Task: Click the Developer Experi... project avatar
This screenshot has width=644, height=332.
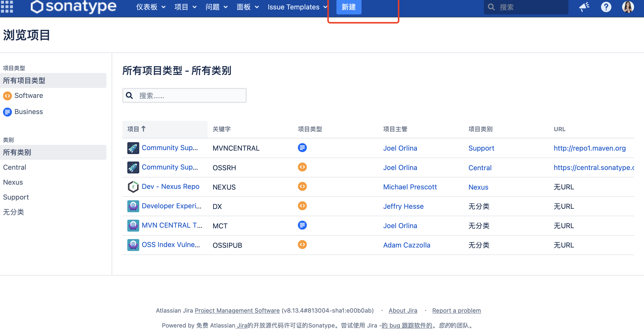Action: pos(133,206)
